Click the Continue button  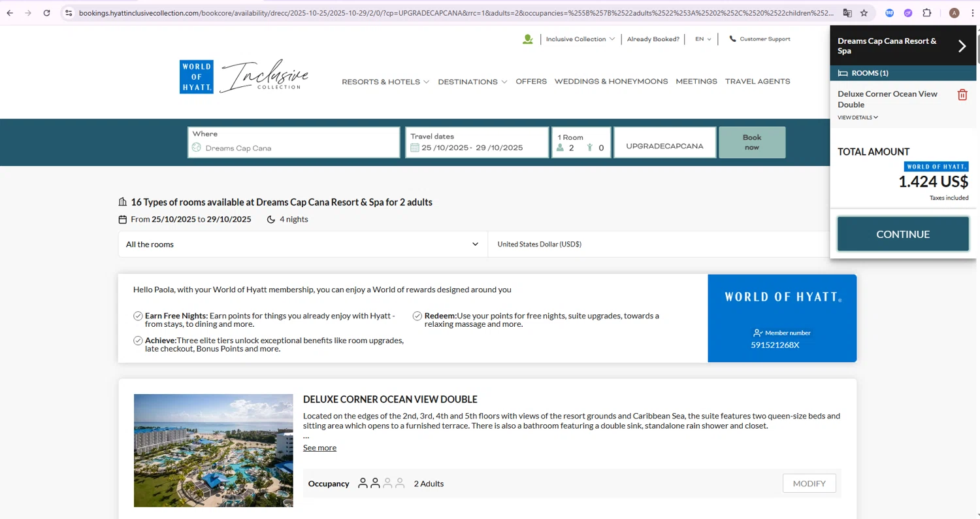click(x=903, y=234)
